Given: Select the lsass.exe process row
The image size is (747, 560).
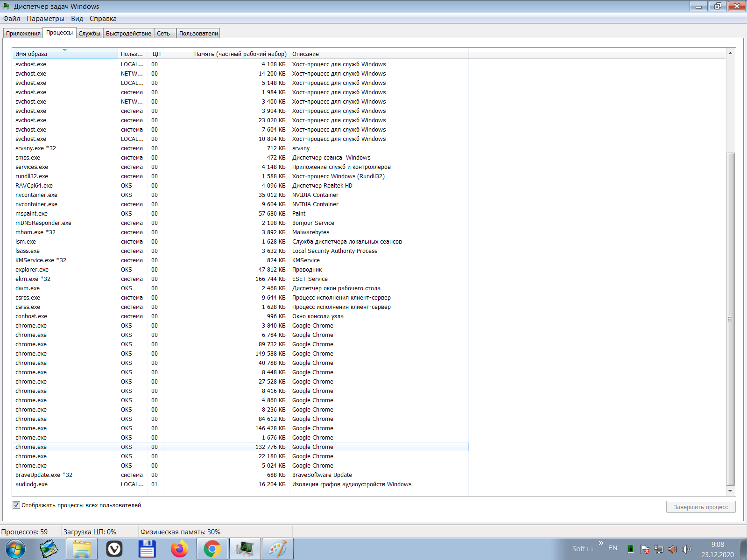Looking at the screenshot, I should [x=240, y=251].
